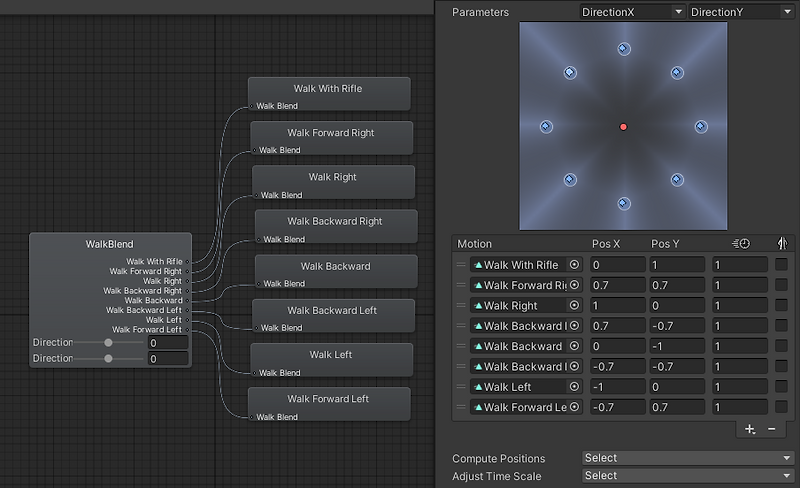Click the animation clip icon of Walk Backward
The height and width of the screenshot is (488, 800).
click(478, 347)
